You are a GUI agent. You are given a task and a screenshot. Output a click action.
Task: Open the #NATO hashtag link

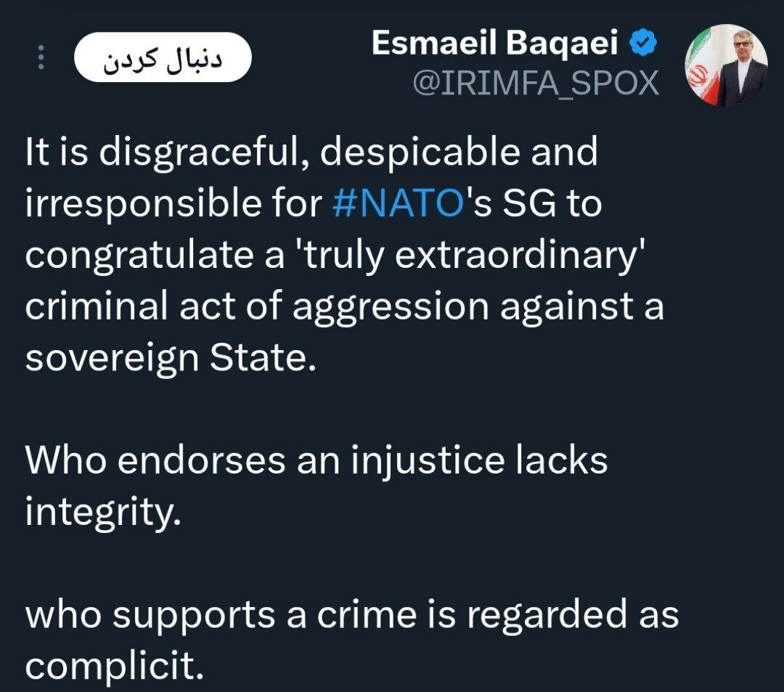pyautogui.click(x=399, y=203)
